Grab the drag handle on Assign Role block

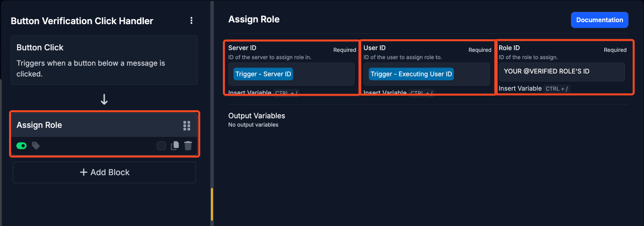pyautogui.click(x=187, y=125)
